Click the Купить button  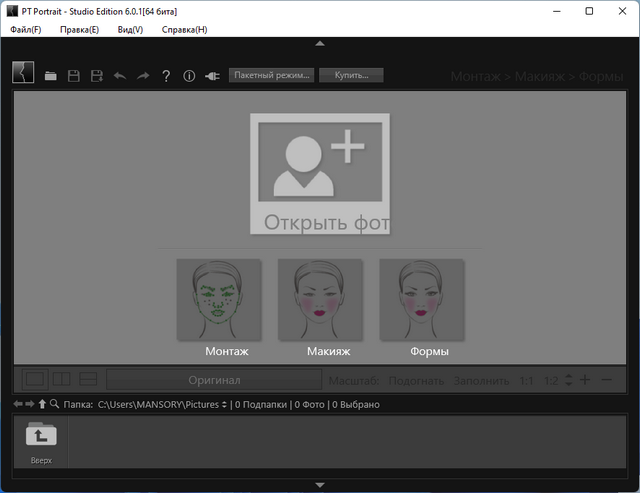[x=351, y=75]
